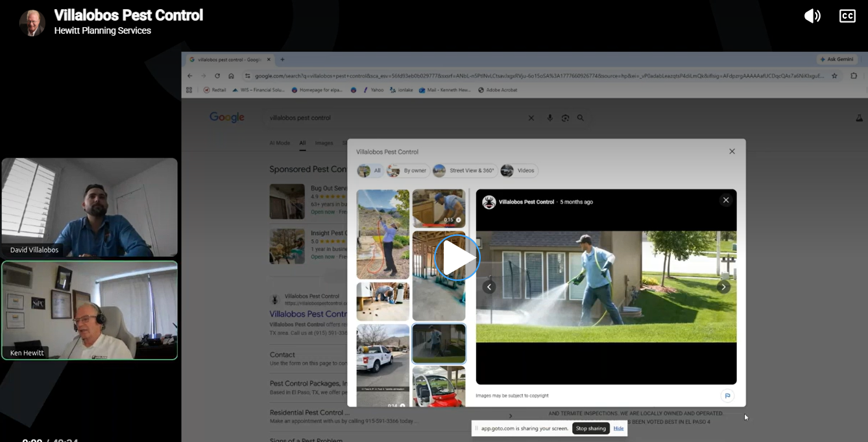Open the Insight Pest sponsored listing thumbnail

pyautogui.click(x=287, y=246)
